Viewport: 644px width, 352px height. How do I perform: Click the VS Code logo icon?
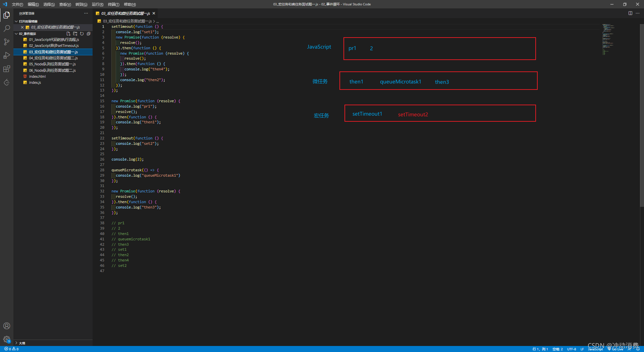(x=5, y=4)
